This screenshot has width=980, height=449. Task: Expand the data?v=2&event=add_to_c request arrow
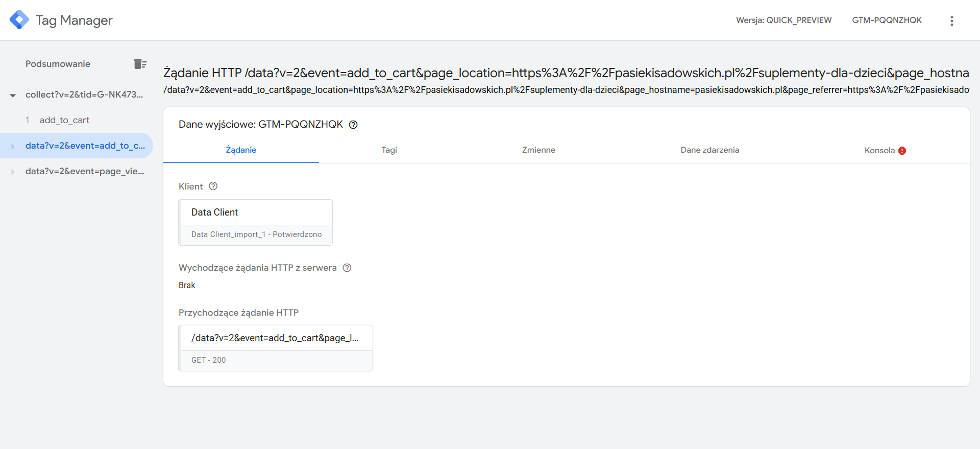point(13,146)
